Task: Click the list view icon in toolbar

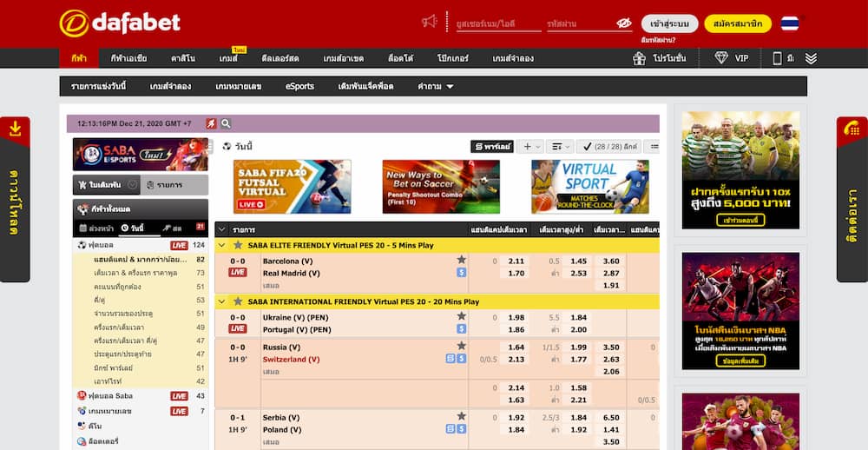Action: coord(653,146)
